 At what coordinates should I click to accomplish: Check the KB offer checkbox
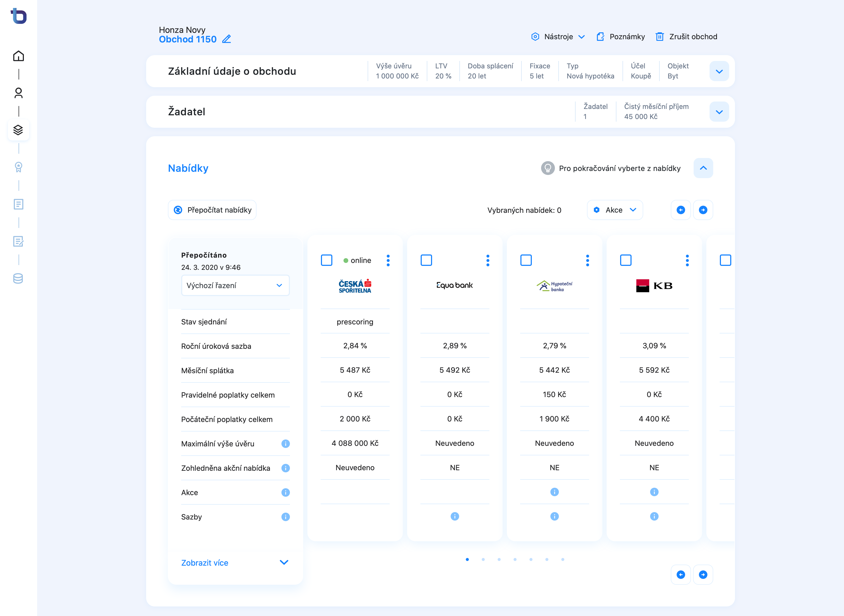pos(626,260)
